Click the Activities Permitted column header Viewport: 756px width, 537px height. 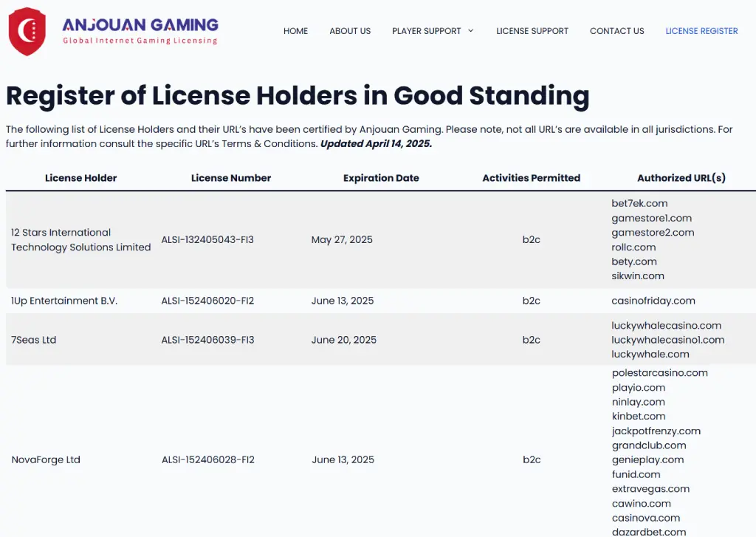[x=532, y=178]
